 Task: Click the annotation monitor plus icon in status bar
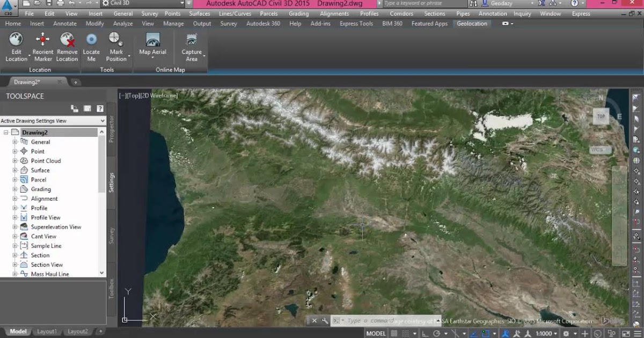tap(585, 333)
